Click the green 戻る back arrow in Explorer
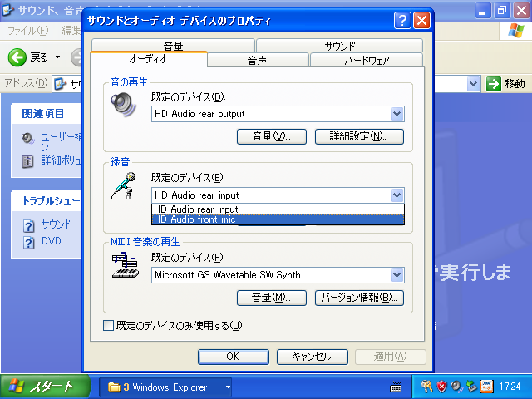The image size is (532, 399). [17, 57]
